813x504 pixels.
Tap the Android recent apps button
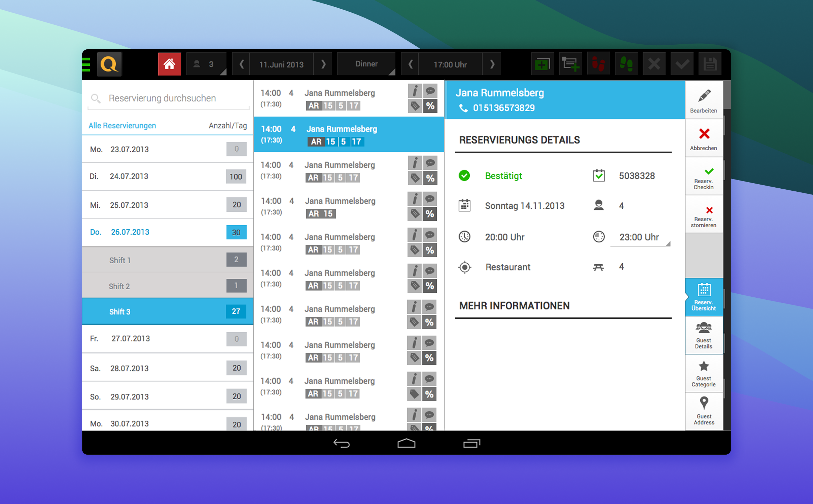tap(472, 443)
